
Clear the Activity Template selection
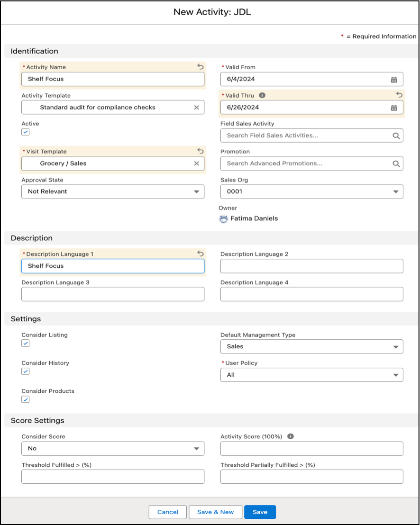click(x=197, y=108)
